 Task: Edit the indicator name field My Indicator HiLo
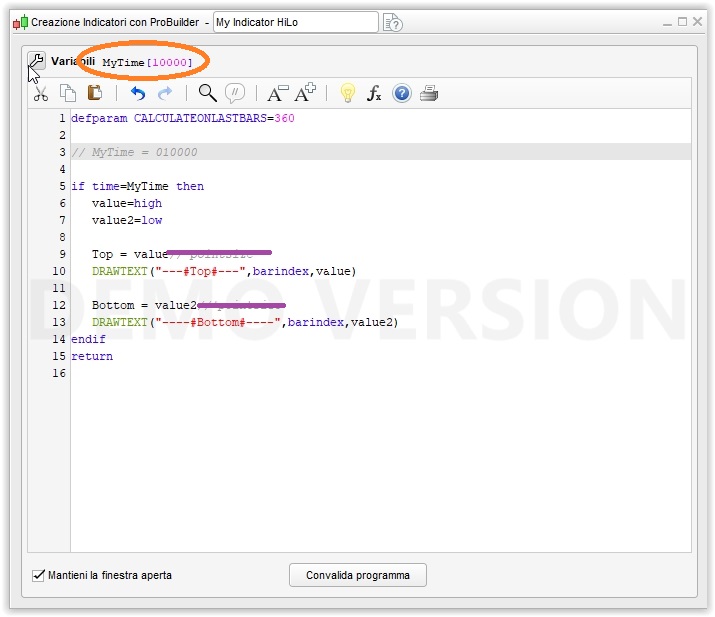click(295, 22)
